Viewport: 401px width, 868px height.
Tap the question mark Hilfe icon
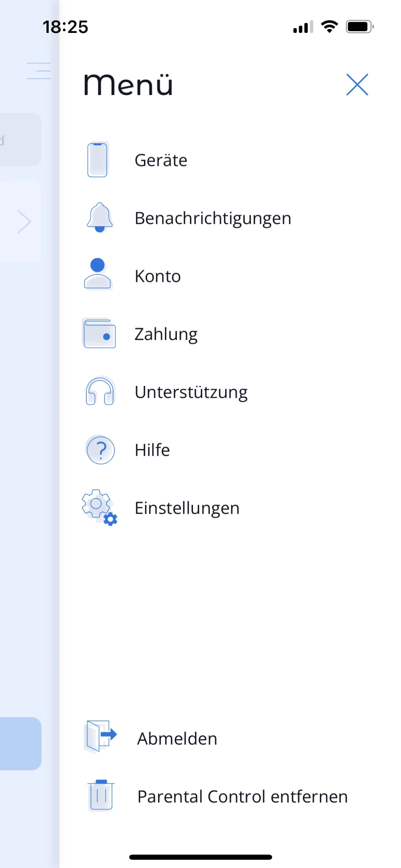point(101,450)
